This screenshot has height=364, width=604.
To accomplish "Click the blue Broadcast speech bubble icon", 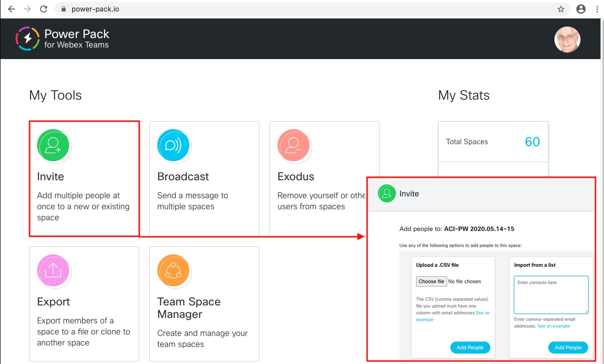I will click(x=173, y=145).
